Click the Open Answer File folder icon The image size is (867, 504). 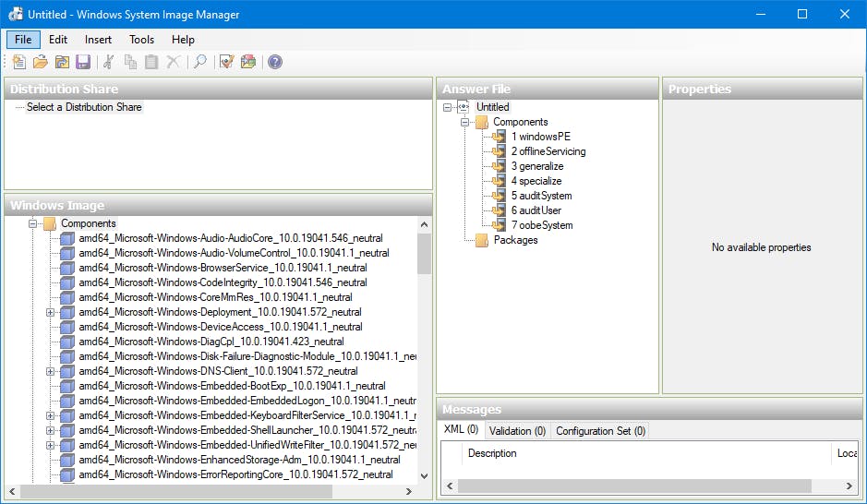[40, 62]
